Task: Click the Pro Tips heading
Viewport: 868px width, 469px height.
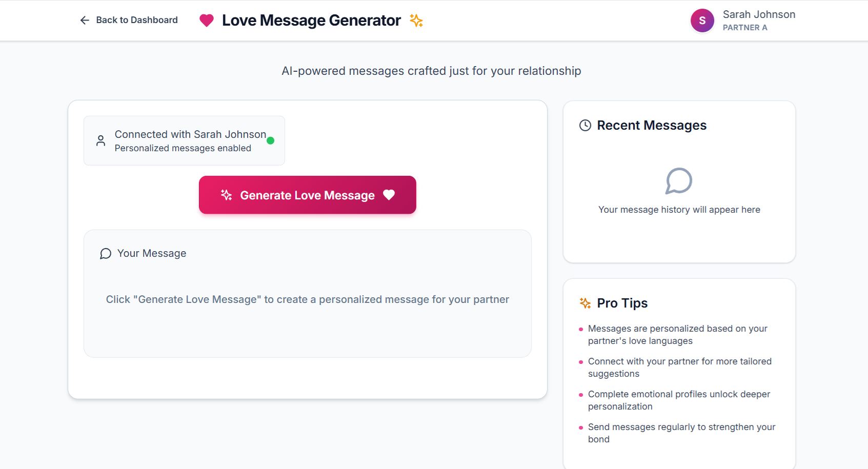Action: pyautogui.click(x=622, y=303)
